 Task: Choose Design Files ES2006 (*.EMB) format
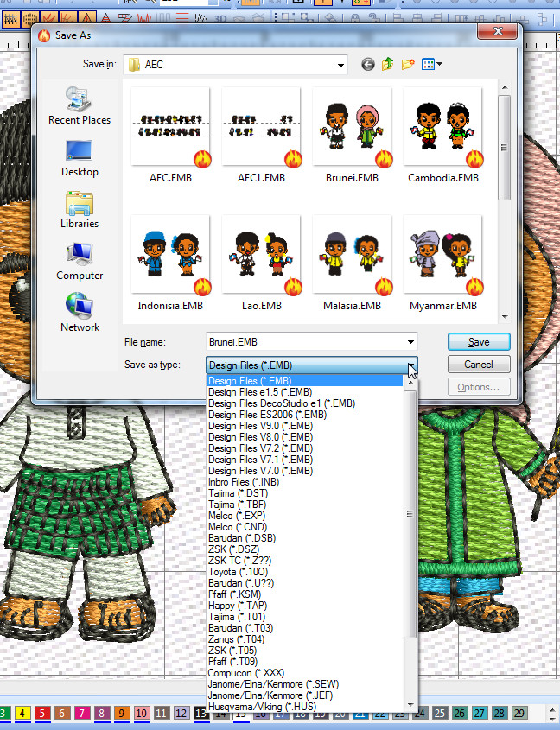[305, 415]
